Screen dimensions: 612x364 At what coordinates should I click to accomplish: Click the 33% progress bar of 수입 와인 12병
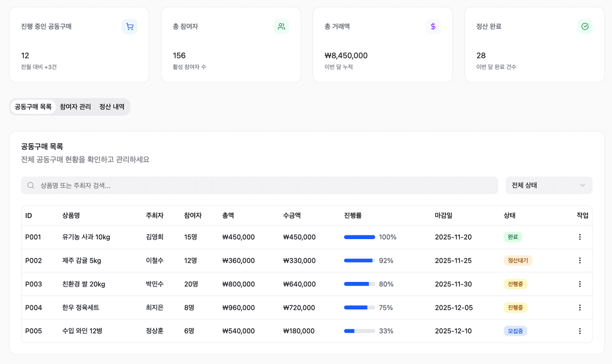[x=359, y=331]
